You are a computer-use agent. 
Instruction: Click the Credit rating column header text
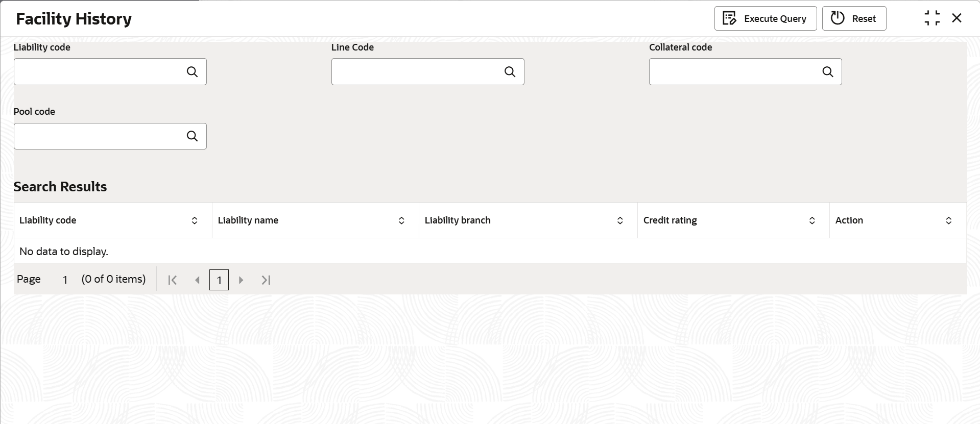tap(670, 220)
